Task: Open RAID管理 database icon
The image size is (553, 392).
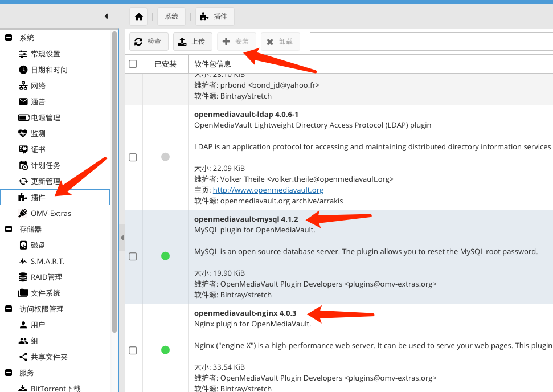Action: click(x=23, y=277)
